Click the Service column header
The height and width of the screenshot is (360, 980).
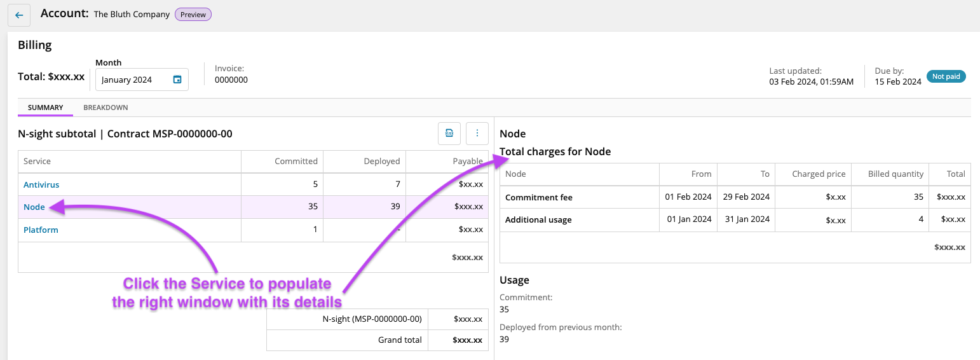[x=37, y=162]
